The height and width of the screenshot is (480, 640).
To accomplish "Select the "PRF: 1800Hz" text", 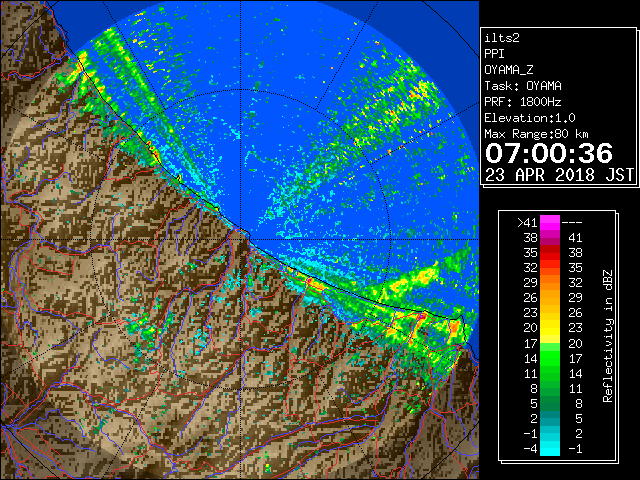I will coord(523,102).
